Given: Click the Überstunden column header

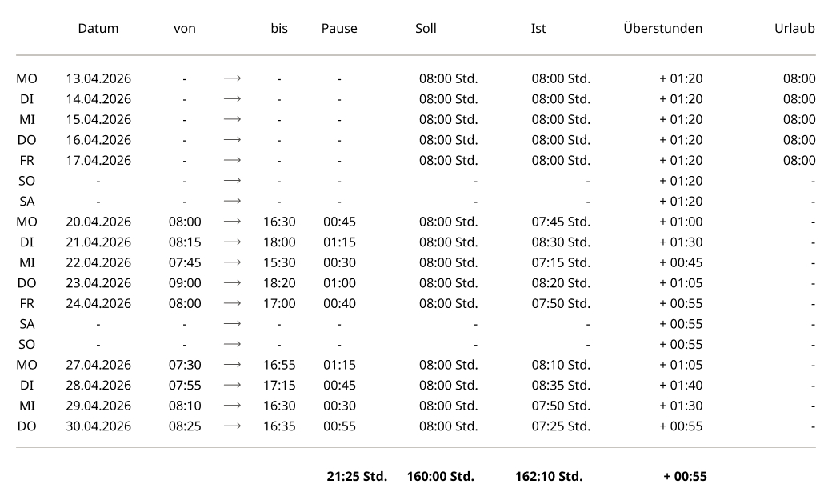Looking at the screenshot, I should pyautogui.click(x=662, y=28).
